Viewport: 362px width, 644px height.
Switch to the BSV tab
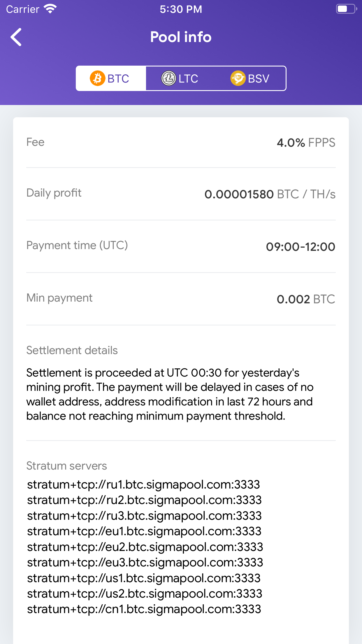pyautogui.click(x=250, y=78)
